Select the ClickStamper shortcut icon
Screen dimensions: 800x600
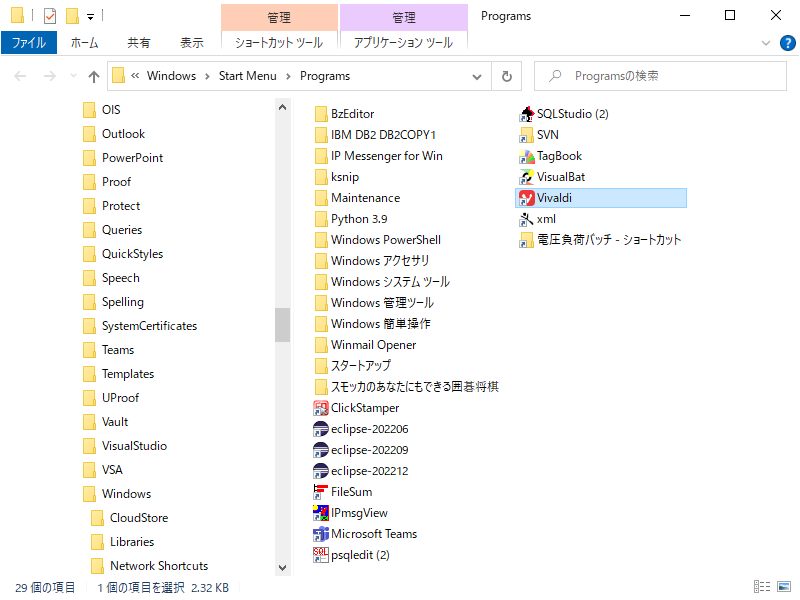click(x=320, y=408)
